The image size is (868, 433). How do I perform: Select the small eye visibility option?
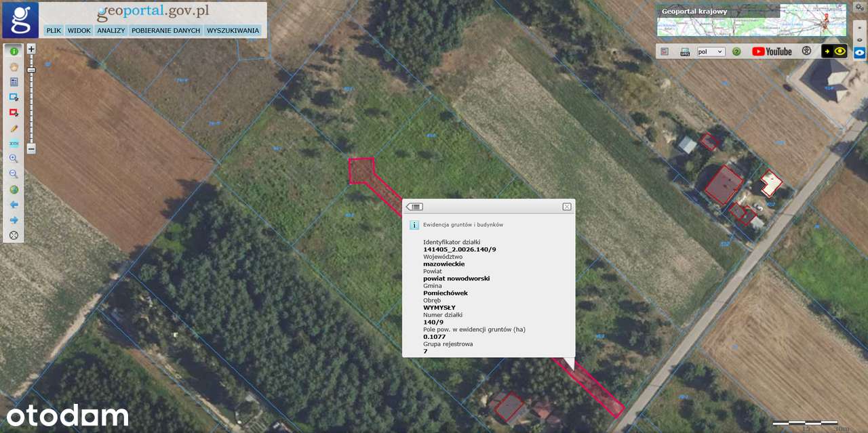click(x=860, y=28)
